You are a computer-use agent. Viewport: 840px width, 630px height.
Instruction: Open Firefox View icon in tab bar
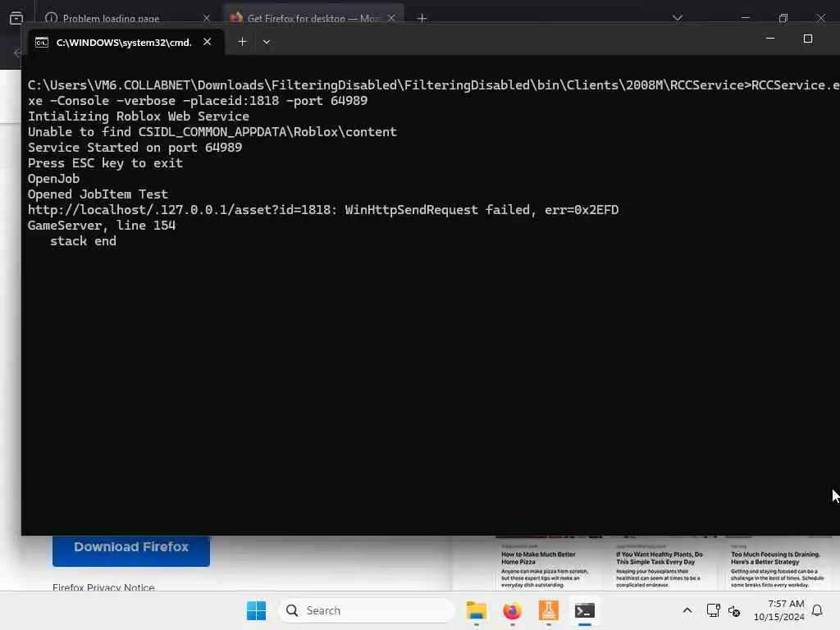[x=16, y=18]
